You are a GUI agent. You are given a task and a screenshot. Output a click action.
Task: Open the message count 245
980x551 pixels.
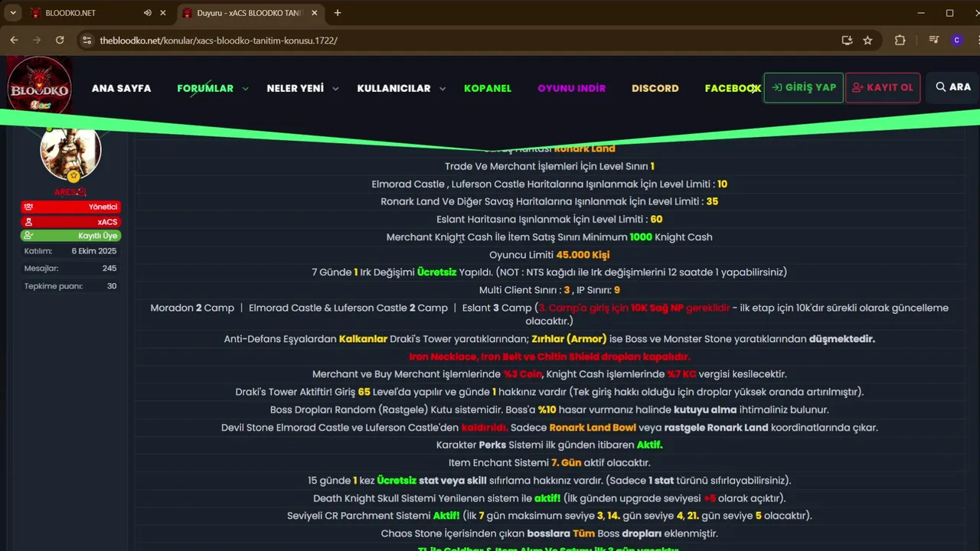109,269
